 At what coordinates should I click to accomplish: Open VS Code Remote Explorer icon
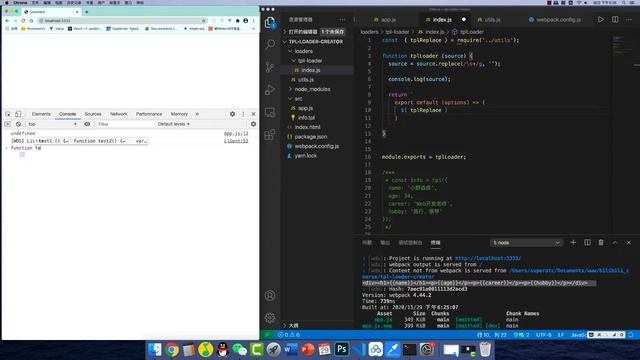point(270,112)
